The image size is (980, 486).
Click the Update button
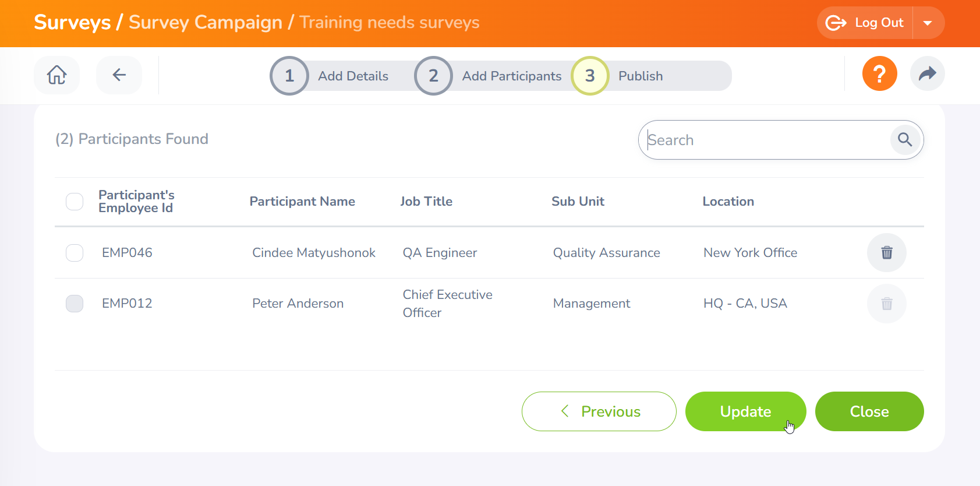745,411
